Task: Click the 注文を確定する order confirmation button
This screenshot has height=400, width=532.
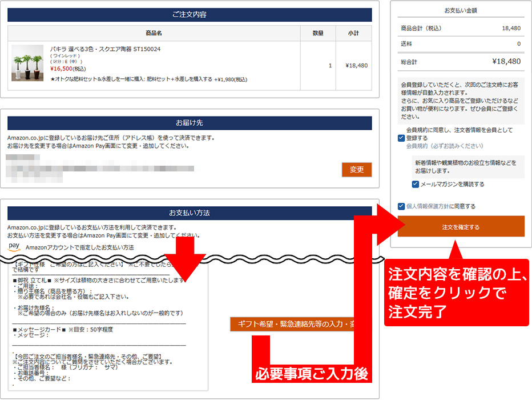Action: coord(461,226)
